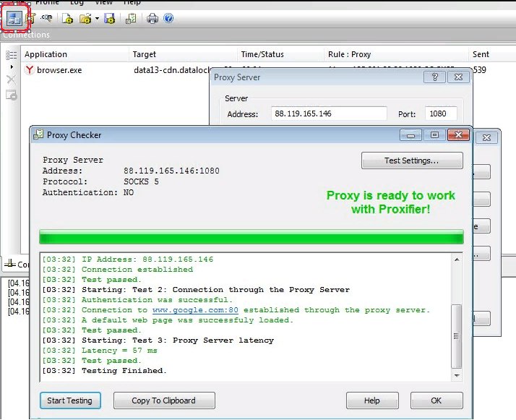
Task: Close the dialog behind Proxy Checker
Action: (x=486, y=137)
